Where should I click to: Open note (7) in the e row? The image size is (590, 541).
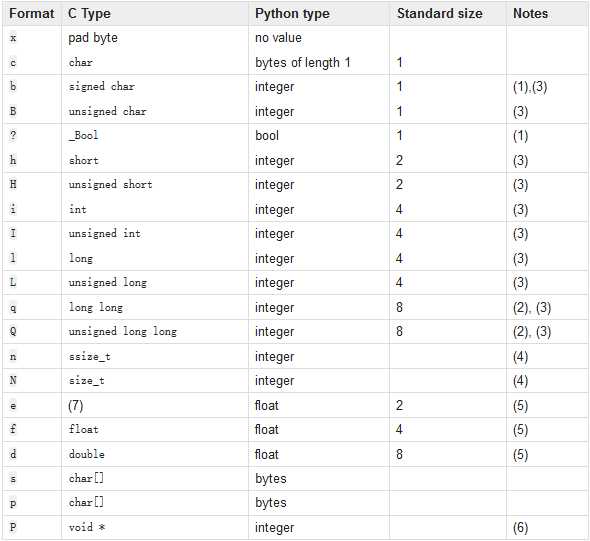click(x=76, y=406)
